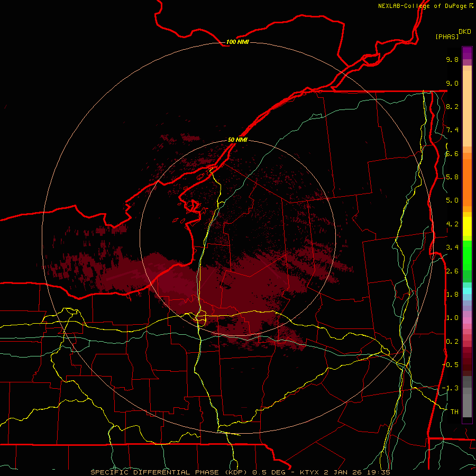Click the 1.8 scale value
The height and width of the screenshot is (476, 476).
[452, 295]
